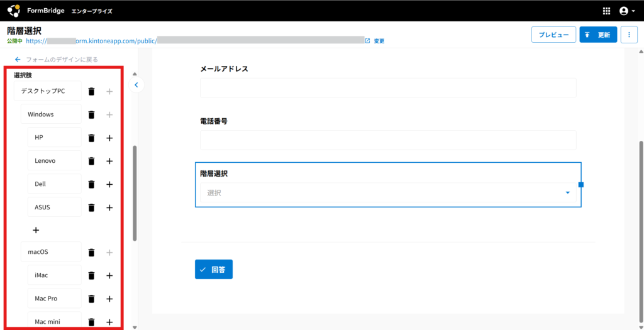
Task: Click the blue resize handle on 階層選択 field
Action: pos(580,185)
